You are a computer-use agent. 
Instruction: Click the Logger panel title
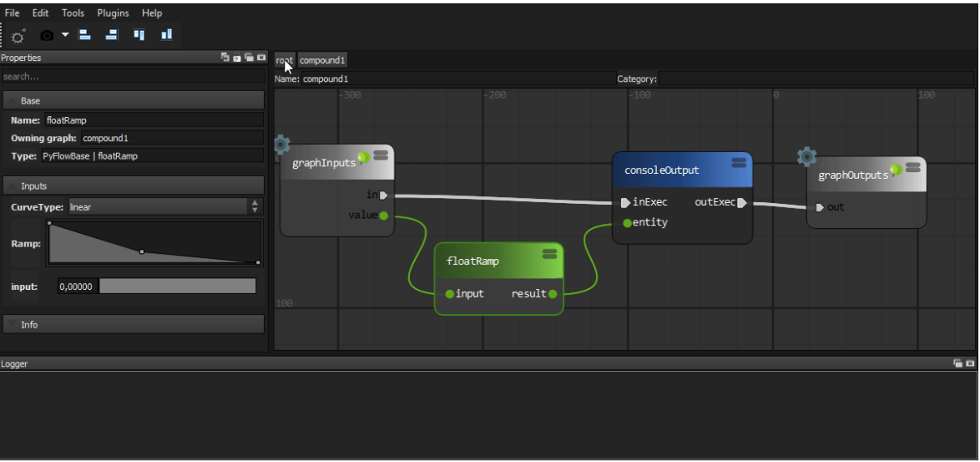(14, 364)
